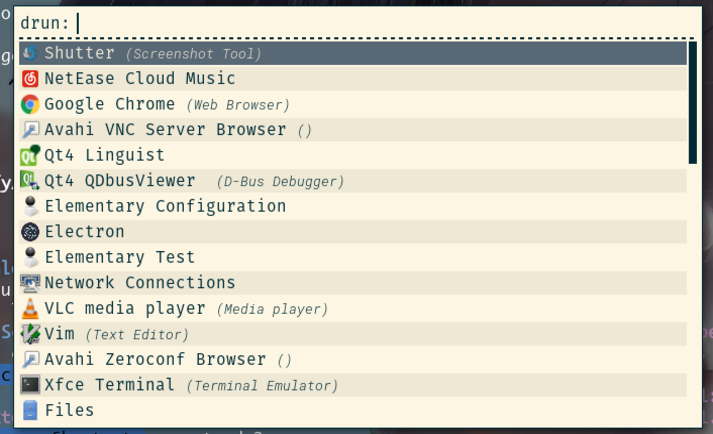Click the Elementary Configuration icon
The image size is (713, 434).
[x=30, y=206]
